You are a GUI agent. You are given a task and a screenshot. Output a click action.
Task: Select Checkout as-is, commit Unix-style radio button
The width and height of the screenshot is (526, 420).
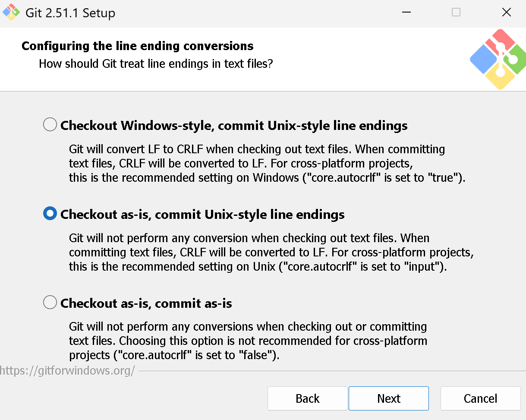(50, 214)
